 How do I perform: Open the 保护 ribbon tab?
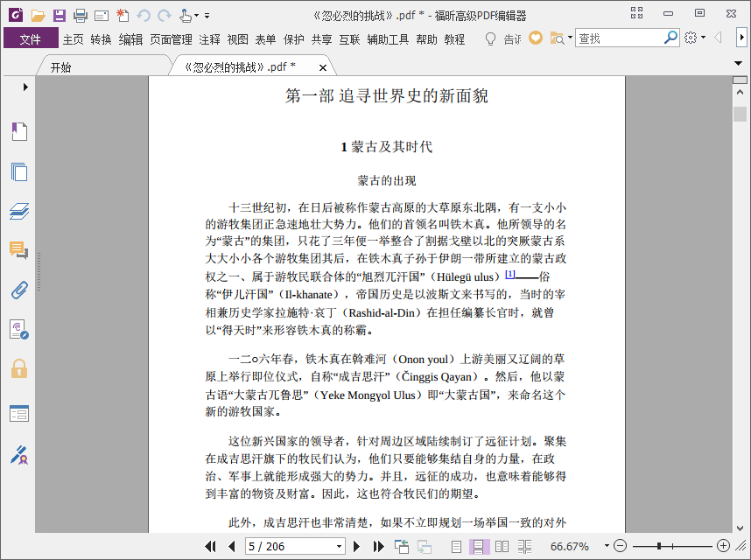pos(293,39)
